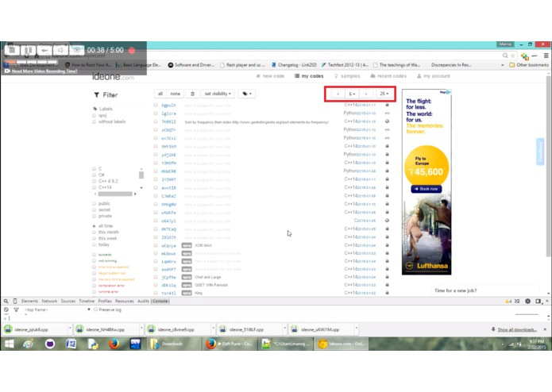Click the Lufthansa Book now ad button
552x392 pixels.
[427, 189]
